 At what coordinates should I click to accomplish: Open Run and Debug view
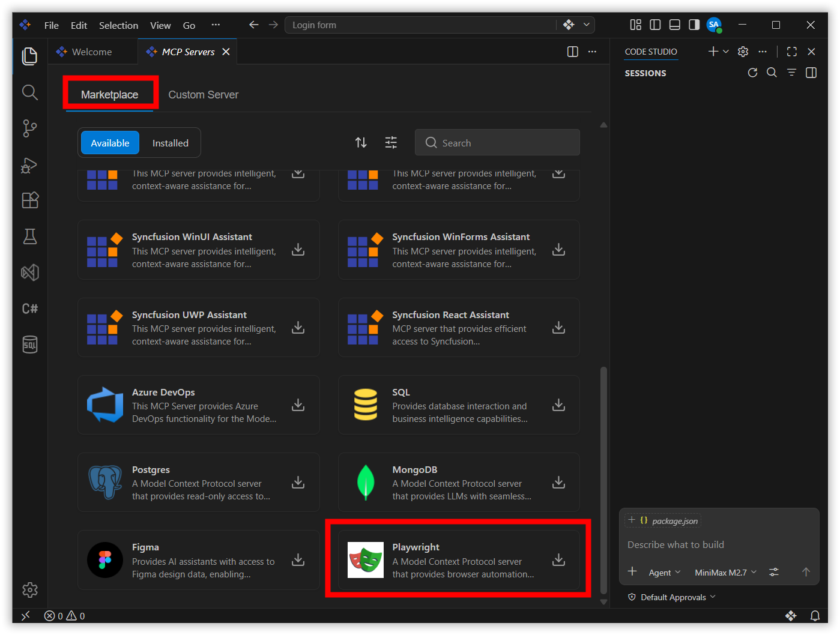29,164
